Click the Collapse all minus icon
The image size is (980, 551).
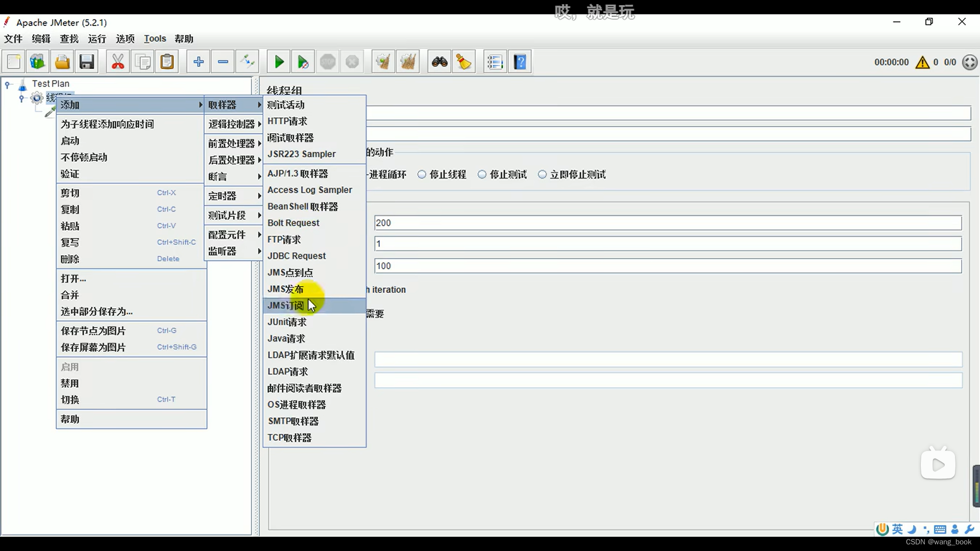(223, 62)
